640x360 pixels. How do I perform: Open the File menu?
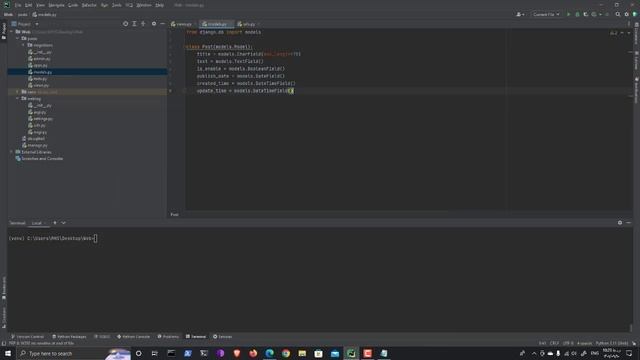[18, 5]
